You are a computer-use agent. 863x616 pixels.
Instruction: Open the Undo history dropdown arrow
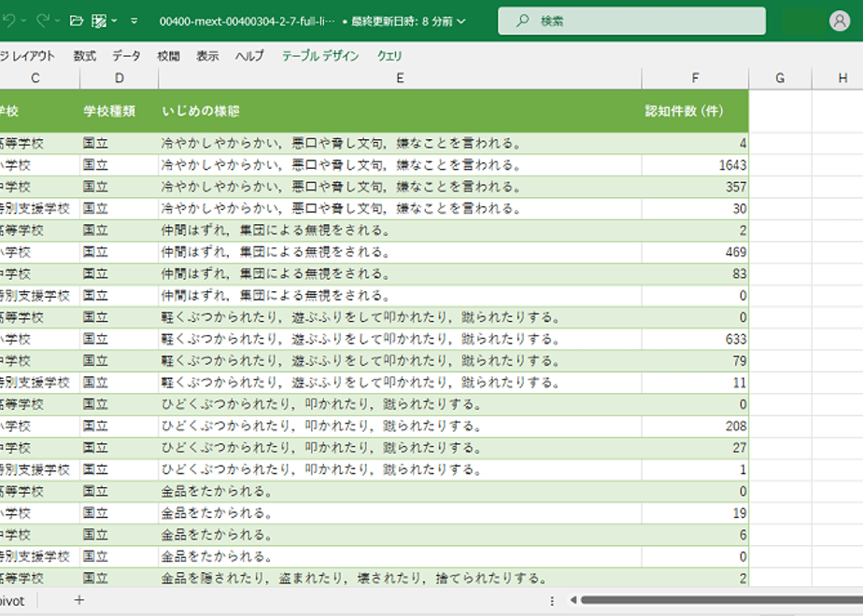(x=23, y=21)
